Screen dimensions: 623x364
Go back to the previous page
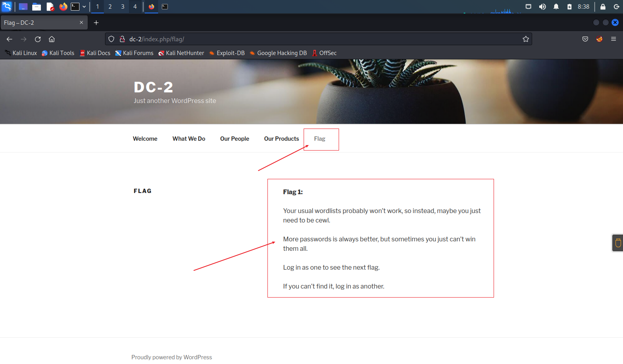[x=9, y=39]
